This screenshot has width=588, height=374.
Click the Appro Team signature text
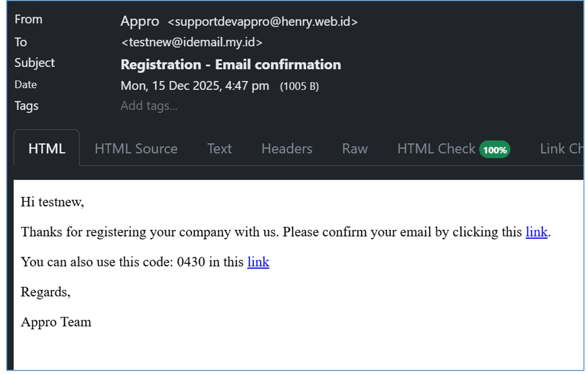(56, 322)
